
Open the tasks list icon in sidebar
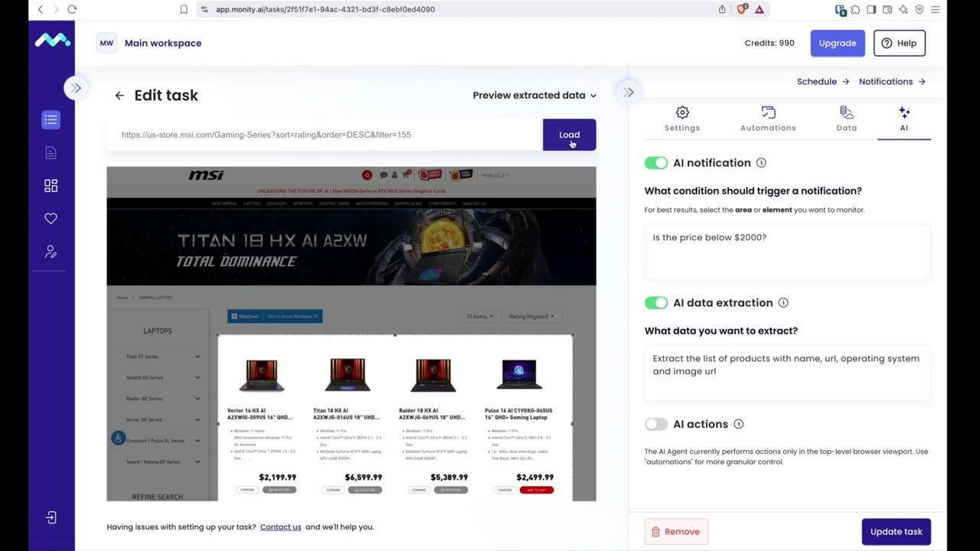pyautogui.click(x=51, y=119)
